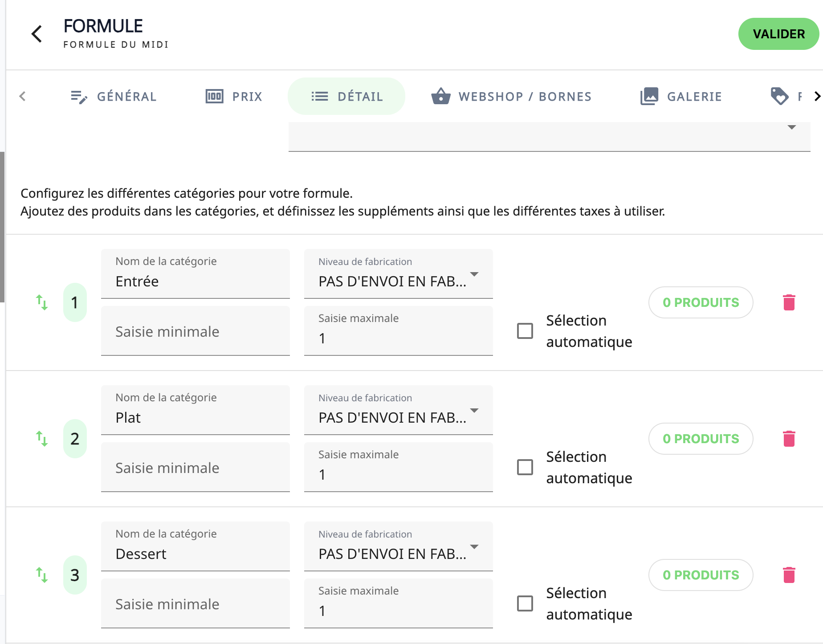Delete the Entrée category with trash icon

tap(789, 302)
